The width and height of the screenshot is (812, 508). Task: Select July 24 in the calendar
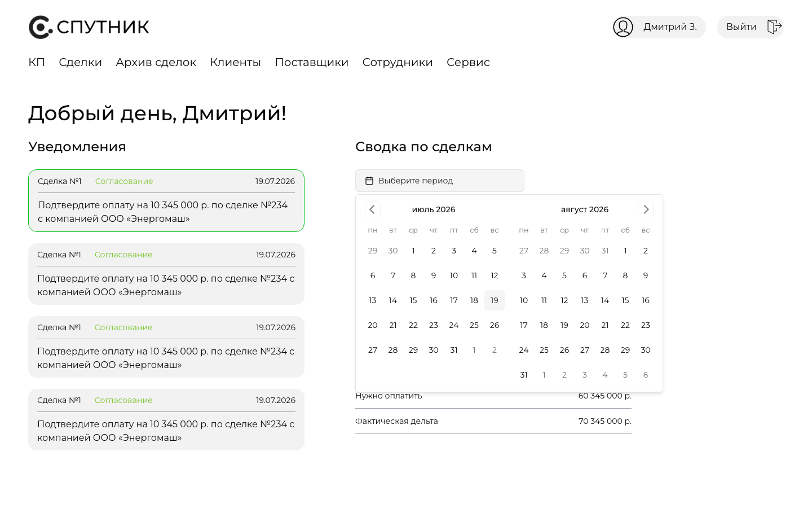454,325
